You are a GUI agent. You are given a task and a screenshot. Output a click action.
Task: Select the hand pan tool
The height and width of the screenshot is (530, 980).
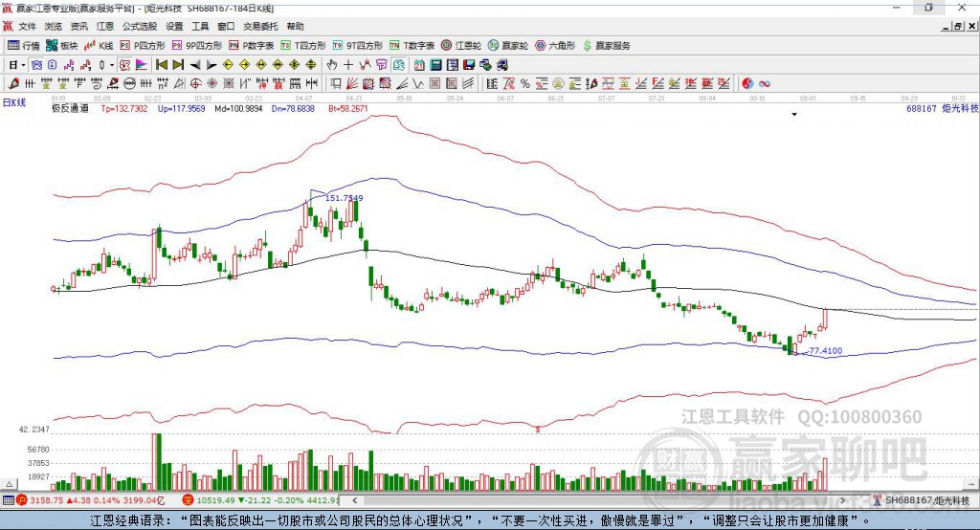[x=332, y=65]
